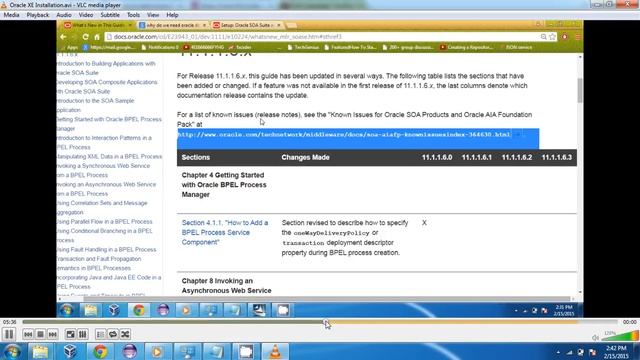Open Google Chrome from the outer taskbar
Viewport: 640px width, 360px height.
click(100, 351)
